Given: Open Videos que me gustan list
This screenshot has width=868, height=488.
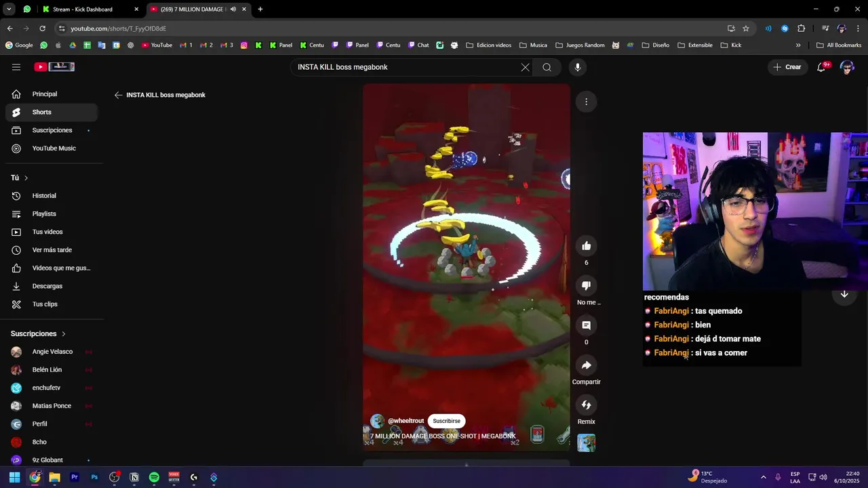Looking at the screenshot, I should click(x=52, y=268).
